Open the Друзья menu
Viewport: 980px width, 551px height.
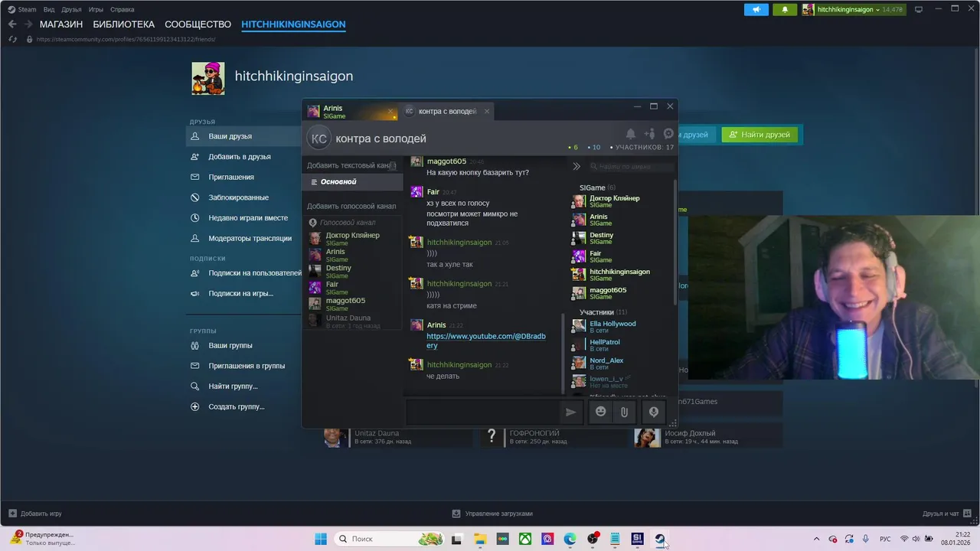click(71, 10)
